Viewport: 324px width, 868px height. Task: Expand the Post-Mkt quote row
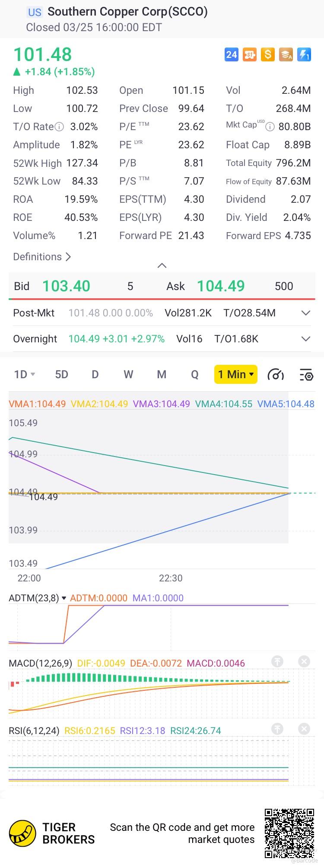point(306,313)
